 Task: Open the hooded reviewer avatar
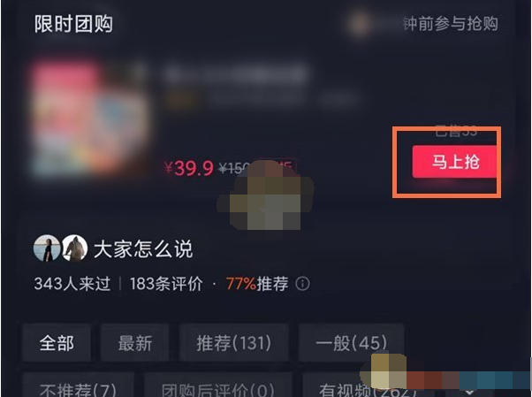click(x=74, y=248)
